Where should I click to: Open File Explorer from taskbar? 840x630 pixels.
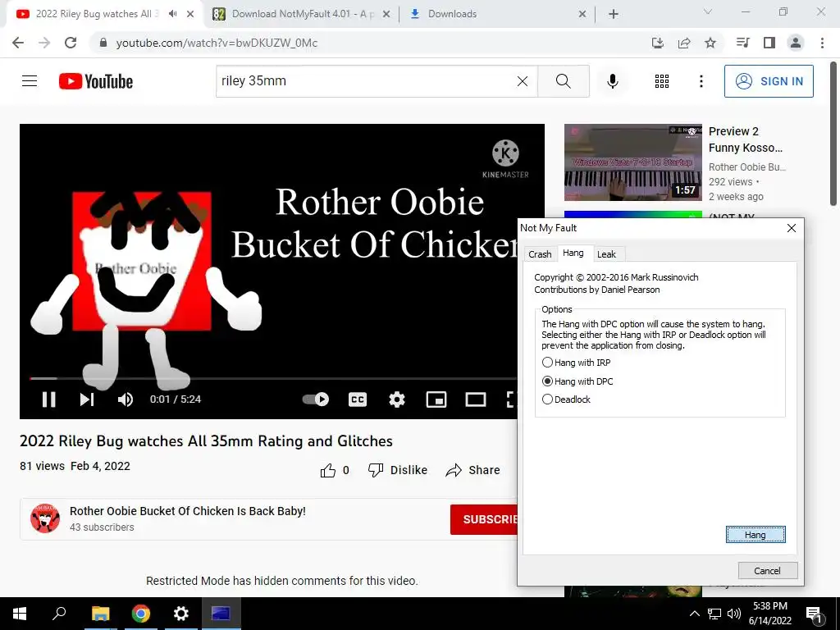(x=100, y=614)
